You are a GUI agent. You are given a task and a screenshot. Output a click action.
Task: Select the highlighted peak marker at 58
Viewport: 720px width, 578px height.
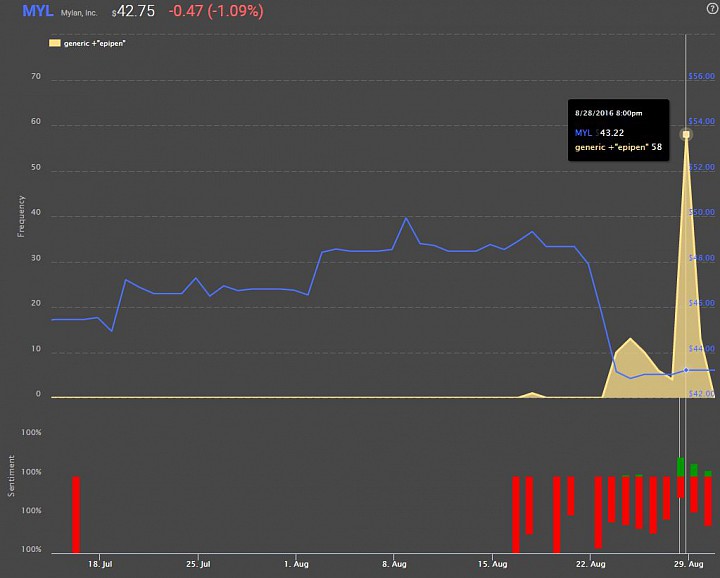pyautogui.click(x=686, y=135)
